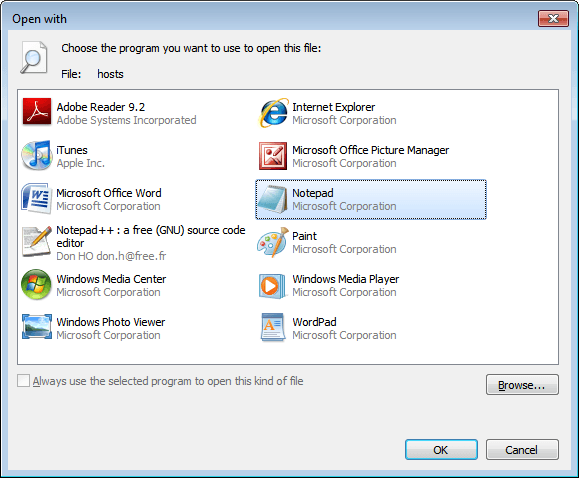The image size is (579, 478).
Task: Choose the Windows Media Center icon
Action: pos(37,284)
